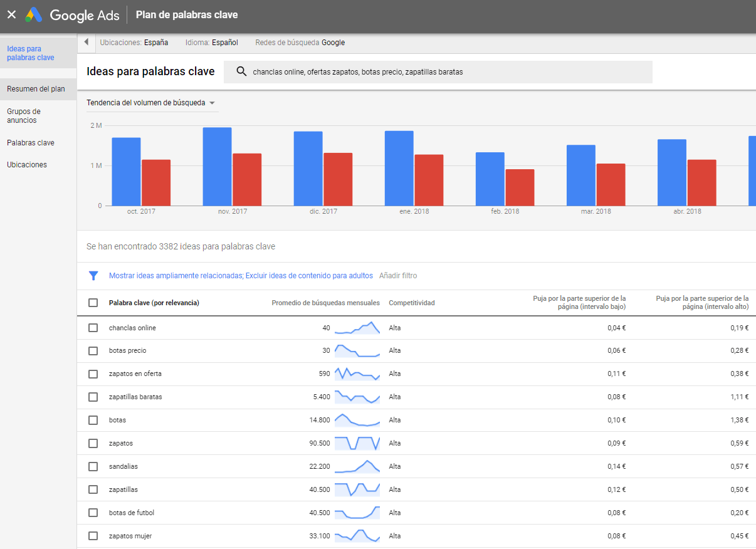Close the keyword plan with the X icon

[x=11, y=14]
